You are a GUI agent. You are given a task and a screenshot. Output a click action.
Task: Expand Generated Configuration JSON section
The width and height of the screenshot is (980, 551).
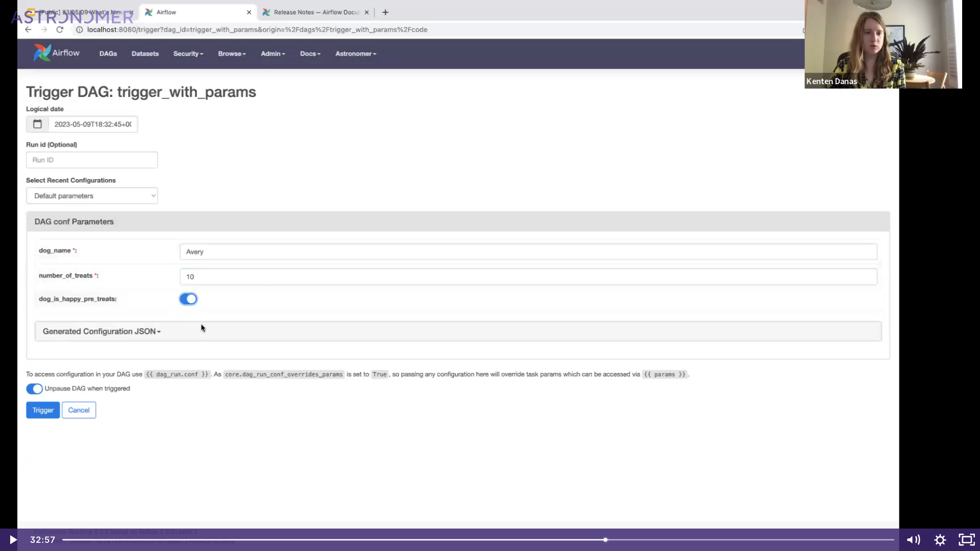tap(102, 332)
